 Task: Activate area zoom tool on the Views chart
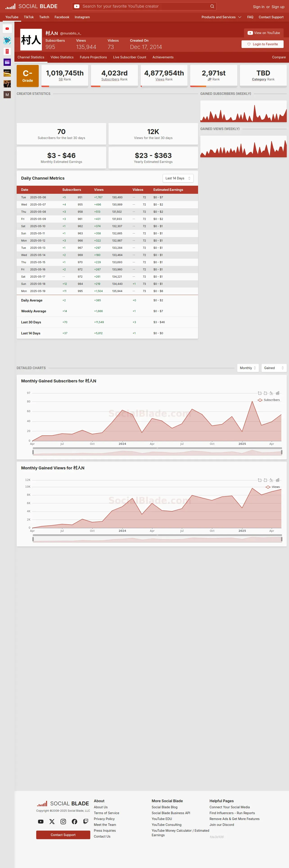click(x=259, y=480)
